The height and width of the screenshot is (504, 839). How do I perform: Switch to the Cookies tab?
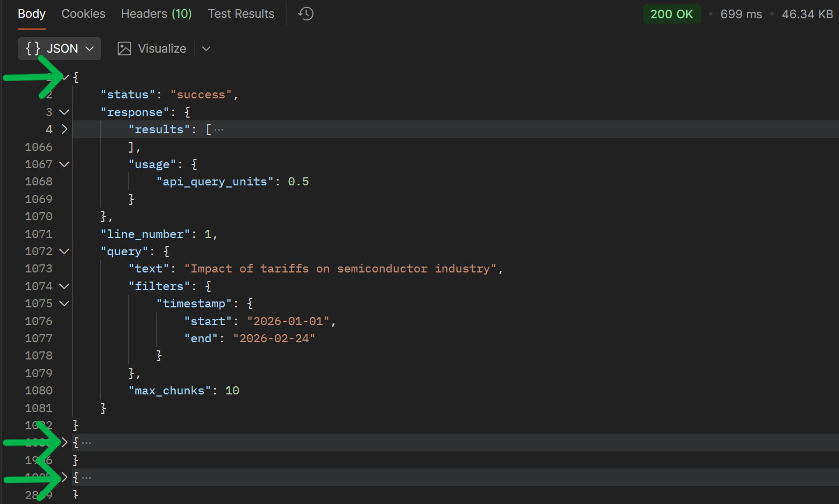[x=83, y=13]
